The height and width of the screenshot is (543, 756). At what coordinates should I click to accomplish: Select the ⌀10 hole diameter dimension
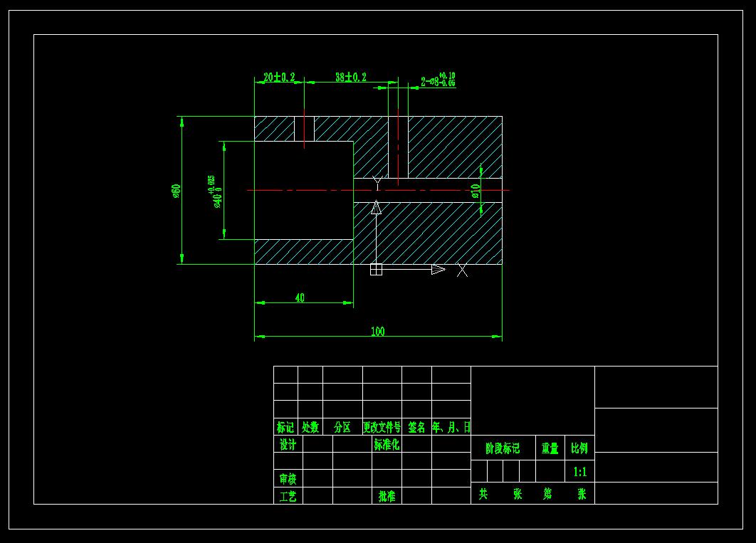click(x=476, y=191)
